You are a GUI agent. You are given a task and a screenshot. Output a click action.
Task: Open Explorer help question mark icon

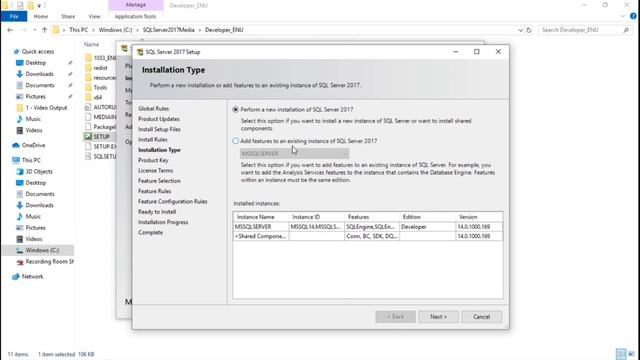click(x=633, y=16)
